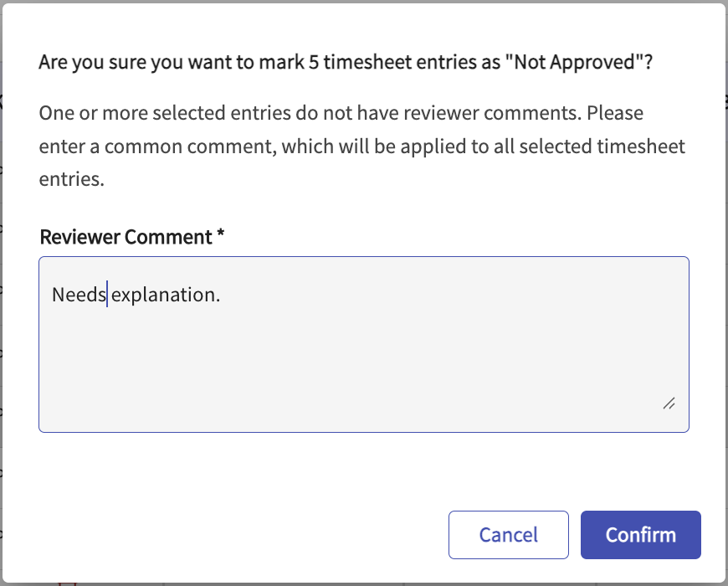Click the required asterisk beside Reviewer Comment

[220, 236]
